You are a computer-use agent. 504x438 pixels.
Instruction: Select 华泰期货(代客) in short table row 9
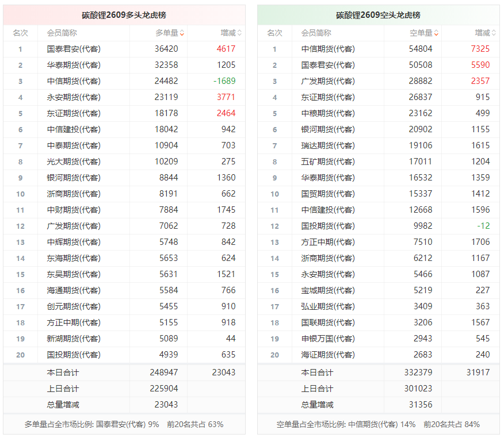click(328, 178)
